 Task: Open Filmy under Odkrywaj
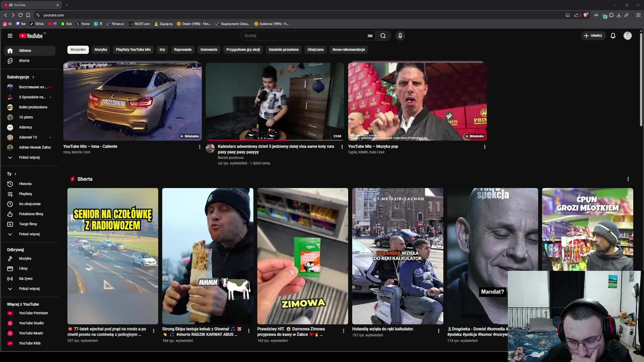[30, 268]
